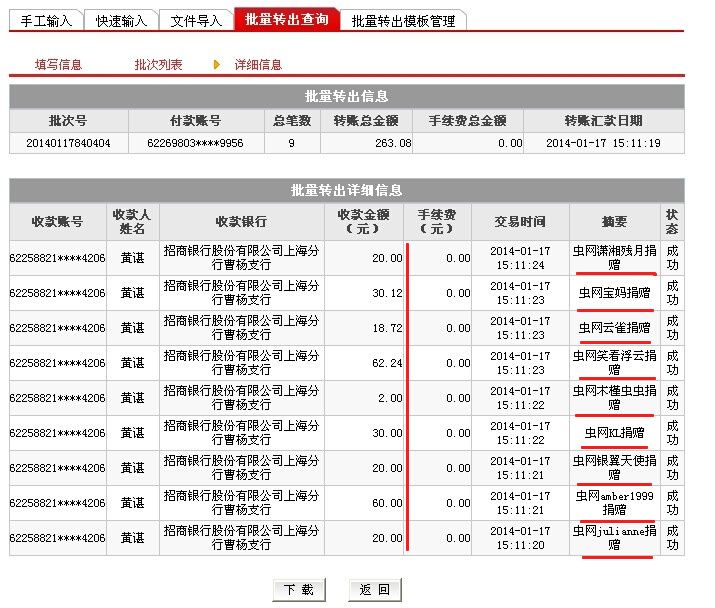Screen dimensions: 715x608
Task: Click the 详细信息 step label
Action: pyautogui.click(x=258, y=65)
